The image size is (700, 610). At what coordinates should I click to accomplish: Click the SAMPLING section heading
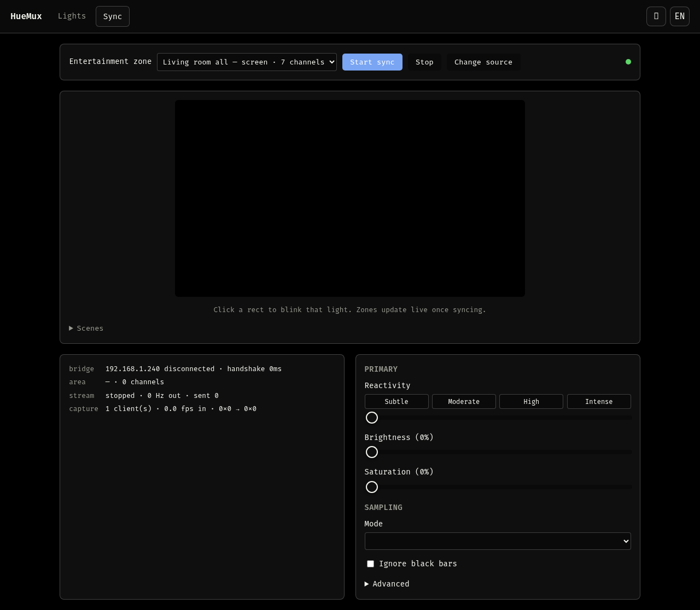coord(383,507)
